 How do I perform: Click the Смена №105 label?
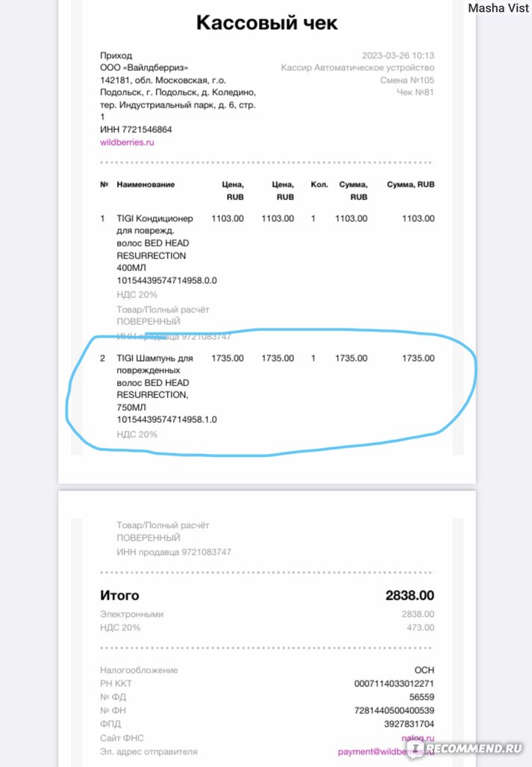[x=407, y=80]
